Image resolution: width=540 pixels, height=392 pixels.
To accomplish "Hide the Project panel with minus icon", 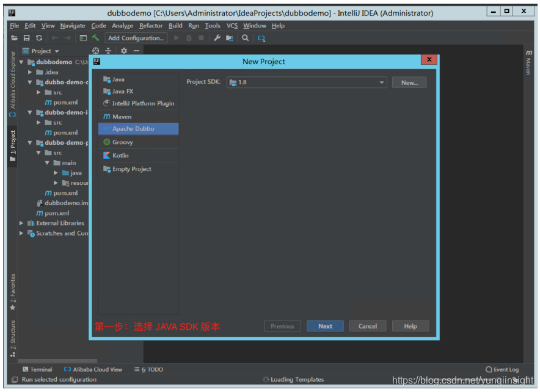I will coord(137,51).
